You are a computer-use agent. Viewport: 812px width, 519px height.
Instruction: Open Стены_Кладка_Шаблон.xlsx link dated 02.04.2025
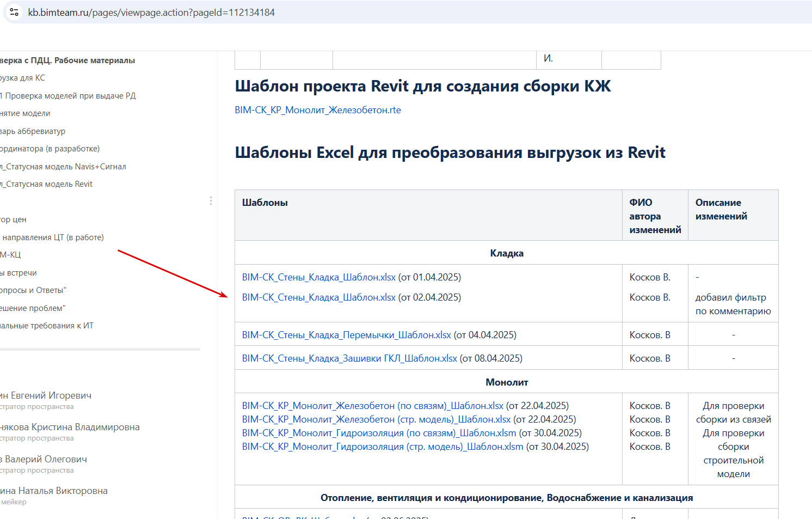tap(319, 297)
